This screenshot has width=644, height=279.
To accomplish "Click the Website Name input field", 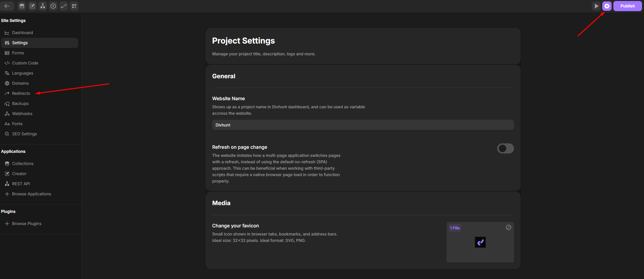I will click(363, 125).
